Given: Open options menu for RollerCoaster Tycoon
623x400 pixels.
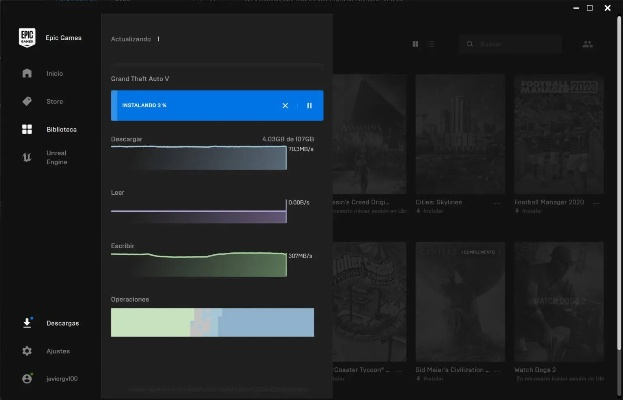Looking at the screenshot, I should (399, 370).
